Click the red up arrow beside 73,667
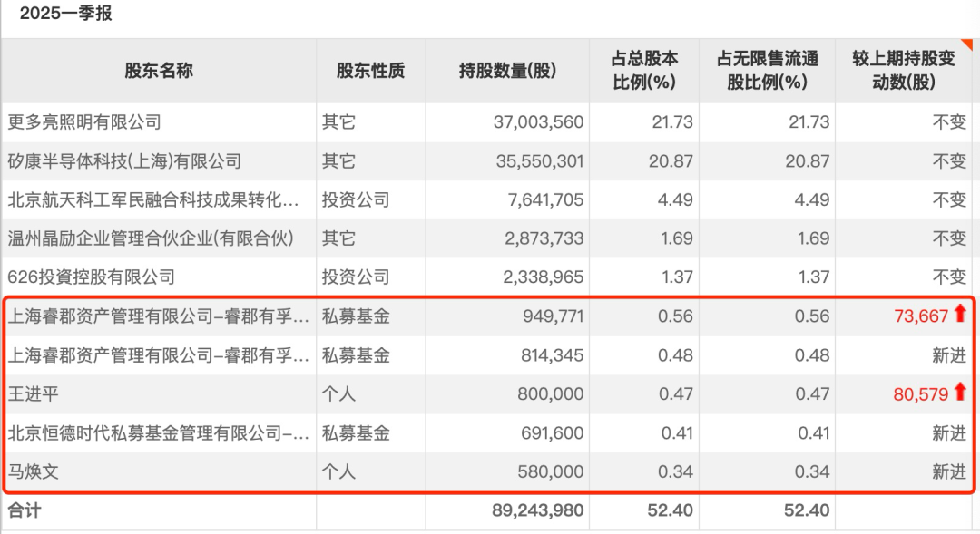Image resolution: width=980 pixels, height=534 pixels. 960,314
